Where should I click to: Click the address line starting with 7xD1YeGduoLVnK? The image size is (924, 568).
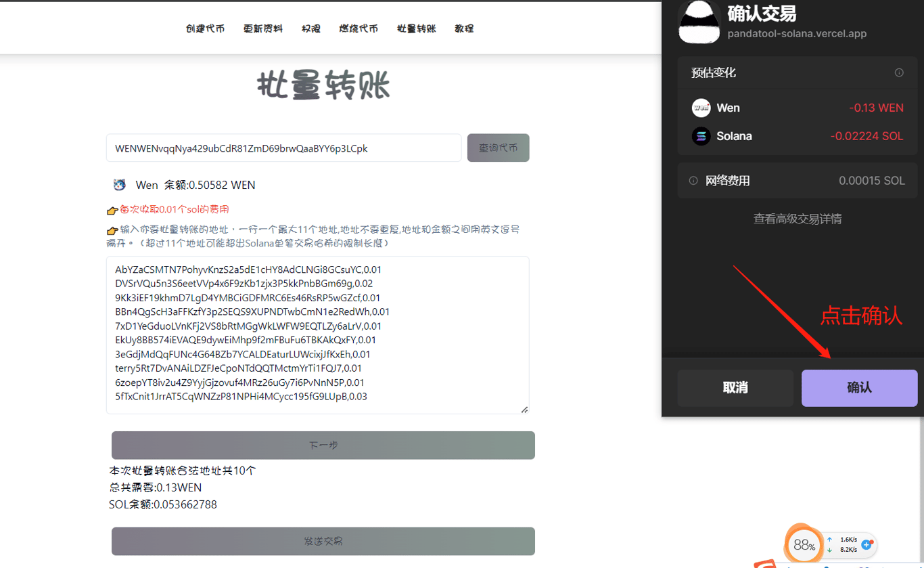tap(248, 326)
